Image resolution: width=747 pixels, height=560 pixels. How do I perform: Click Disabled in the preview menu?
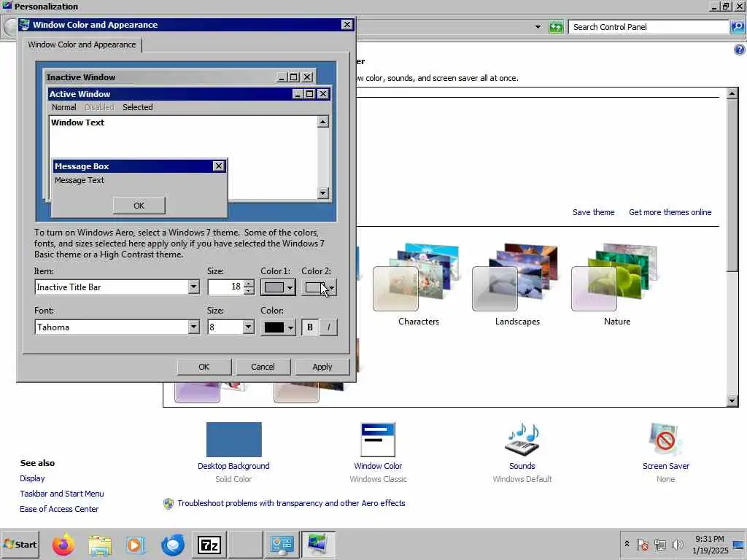pos(99,107)
